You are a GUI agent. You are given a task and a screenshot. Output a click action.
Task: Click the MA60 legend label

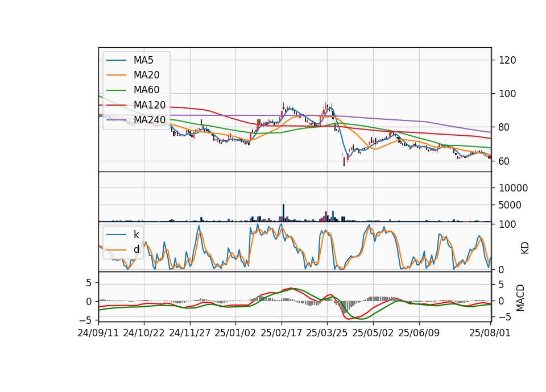coord(146,90)
